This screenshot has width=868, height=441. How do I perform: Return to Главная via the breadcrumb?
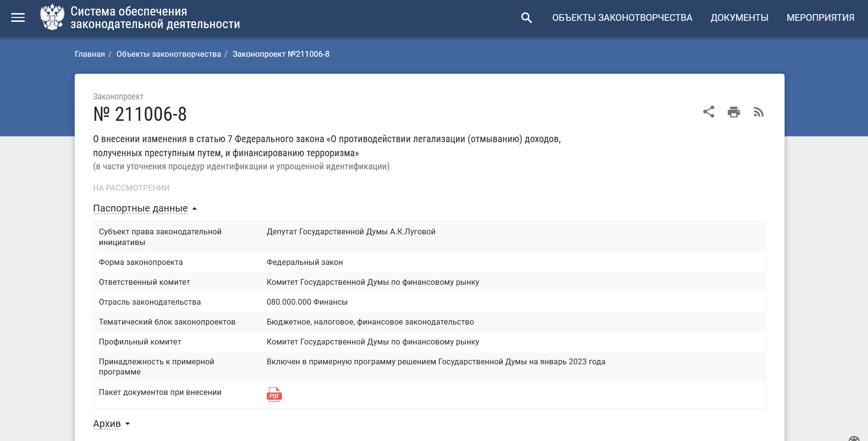point(90,54)
